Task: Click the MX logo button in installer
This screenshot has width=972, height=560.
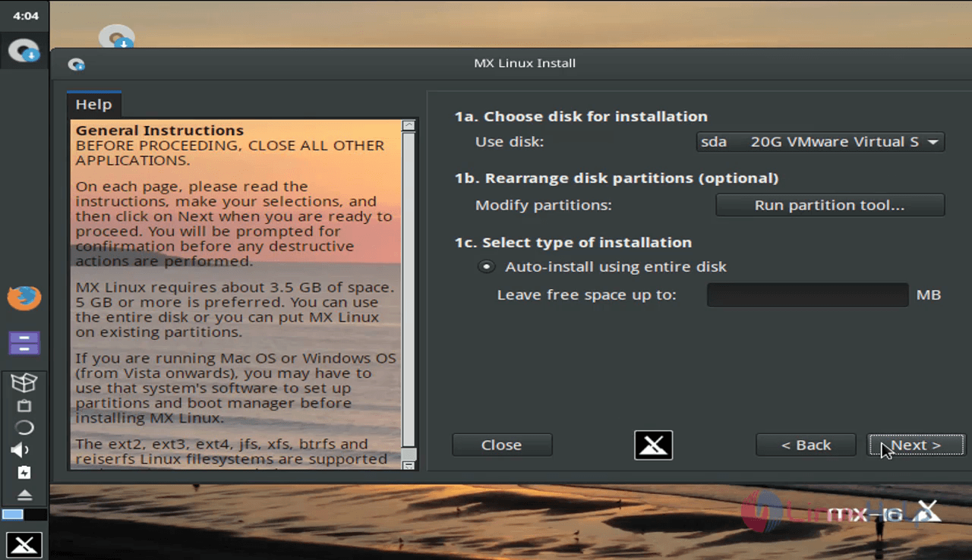Action: tap(653, 445)
